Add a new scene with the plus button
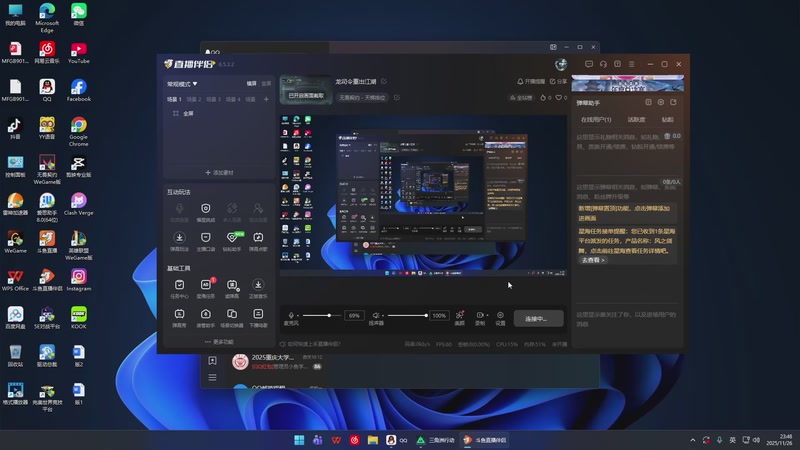Image resolution: width=800 pixels, height=450 pixels. [x=266, y=99]
